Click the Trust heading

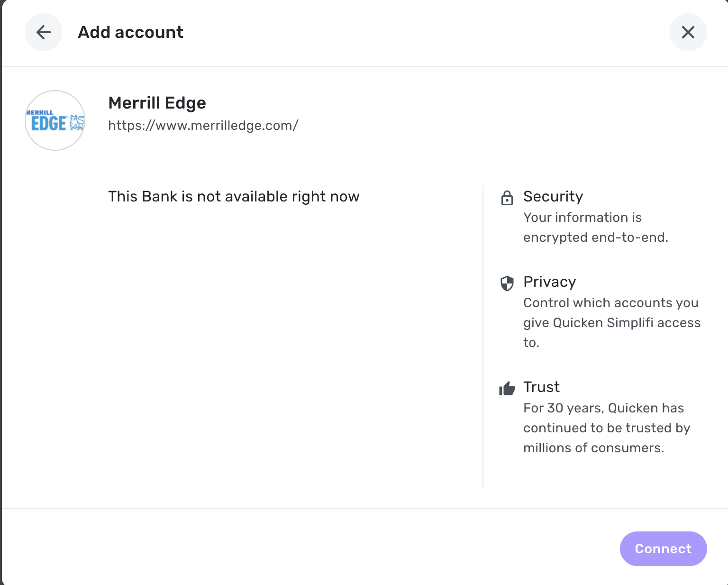(541, 387)
